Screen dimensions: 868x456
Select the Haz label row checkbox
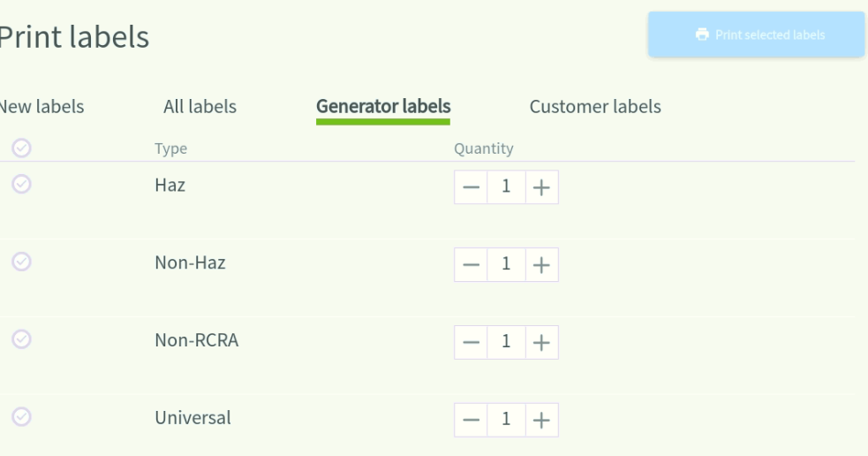tap(21, 184)
